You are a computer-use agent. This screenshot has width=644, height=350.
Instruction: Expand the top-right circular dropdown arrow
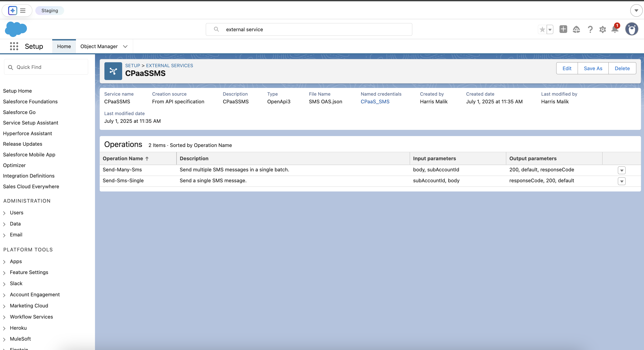(637, 10)
